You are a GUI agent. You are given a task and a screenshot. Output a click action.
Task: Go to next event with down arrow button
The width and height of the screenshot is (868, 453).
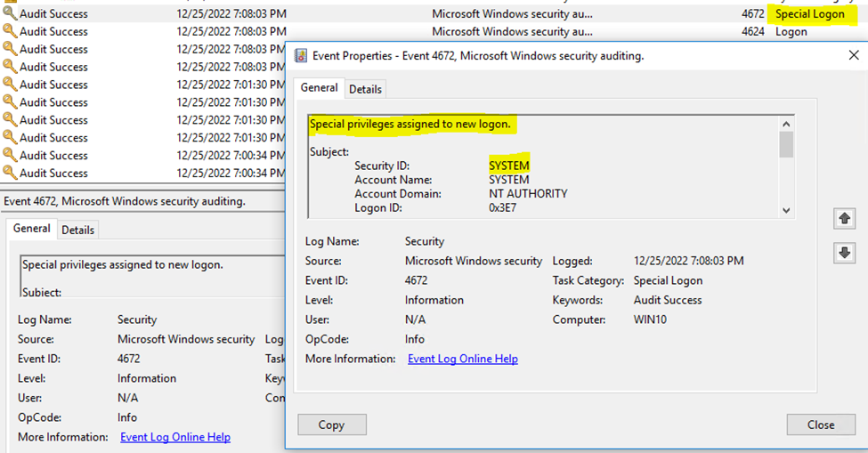click(844, 254)
